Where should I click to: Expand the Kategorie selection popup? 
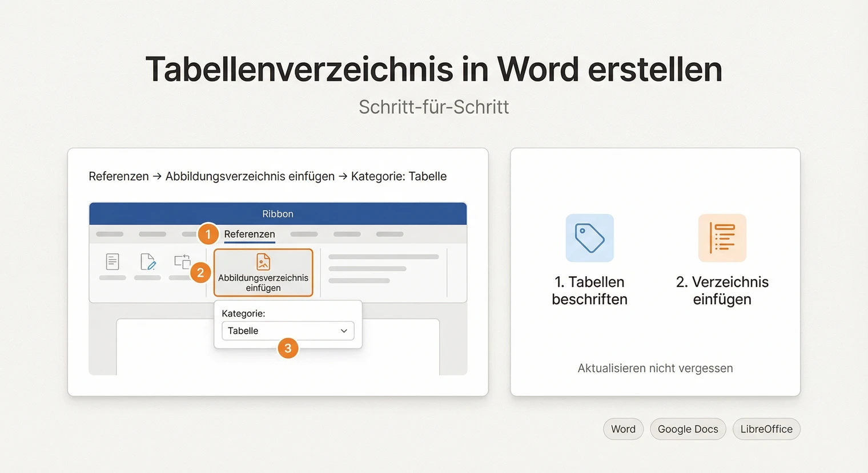(287, 324)
